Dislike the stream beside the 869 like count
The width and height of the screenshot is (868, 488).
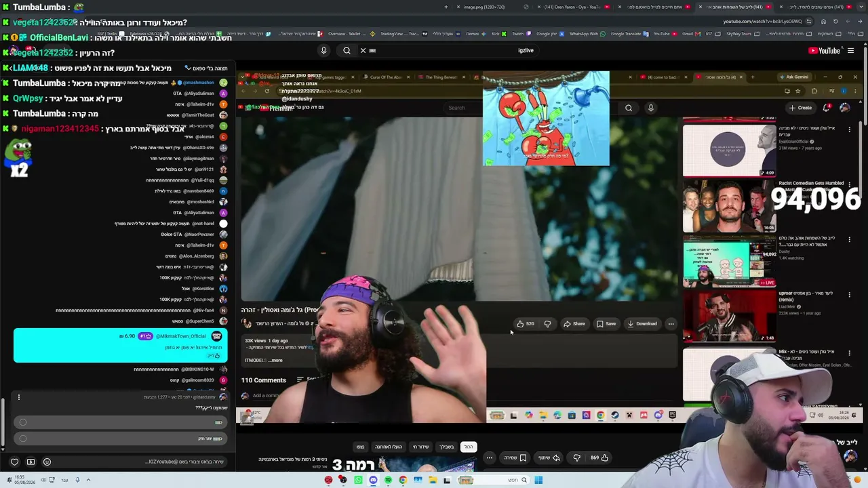click(x=576, y=457)
